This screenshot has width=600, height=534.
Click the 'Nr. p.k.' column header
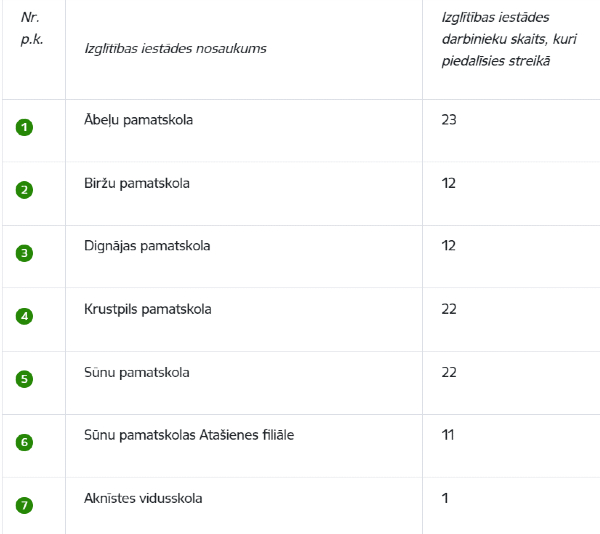click(x=32, y=28)
